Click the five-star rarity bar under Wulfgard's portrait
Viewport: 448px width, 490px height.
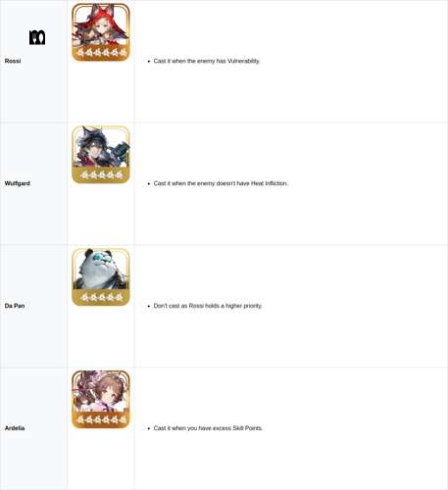coord(101,174)
